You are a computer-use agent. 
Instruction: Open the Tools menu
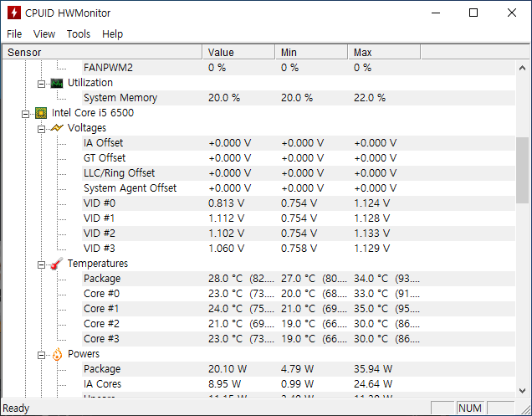click(79, 34)
